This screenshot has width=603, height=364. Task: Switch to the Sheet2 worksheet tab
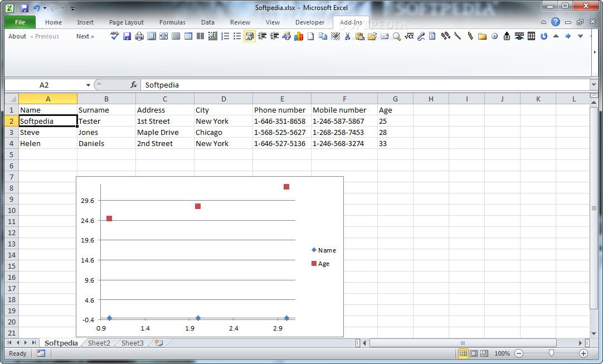[99, 343]
